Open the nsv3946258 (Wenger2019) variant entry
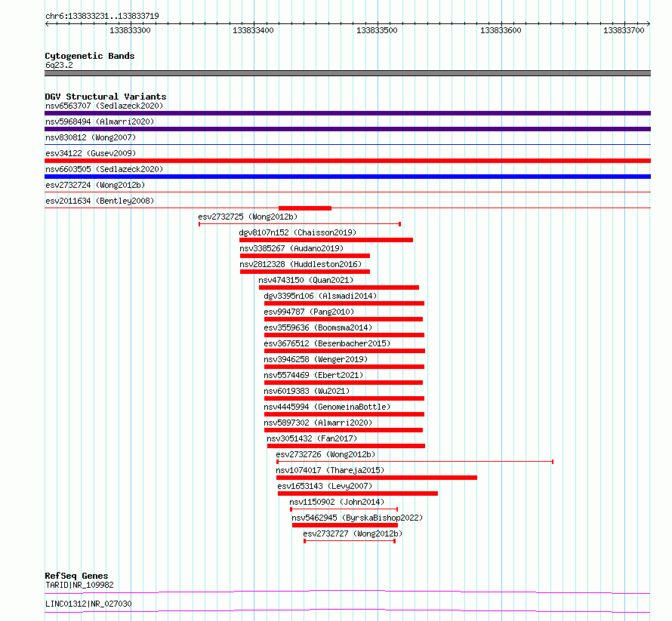Image resolution: width=672 pixels, height=621 pixels. pyautogui.click(x=316, y=359)
